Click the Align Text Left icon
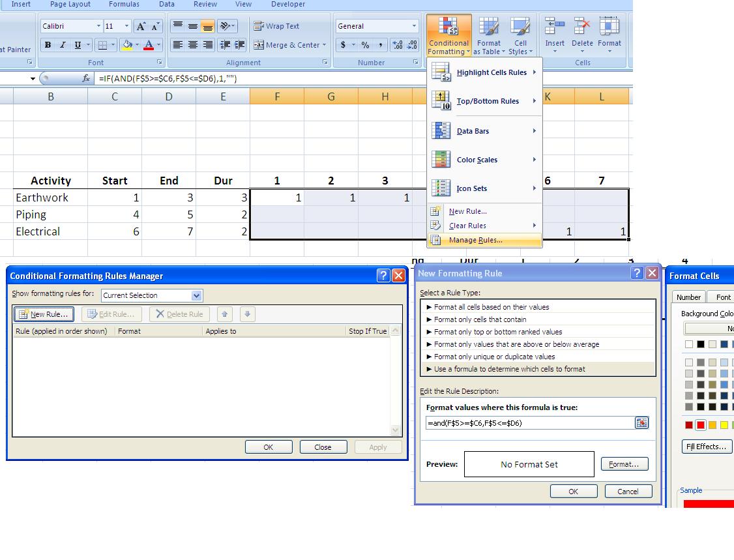 click(178, 45)
